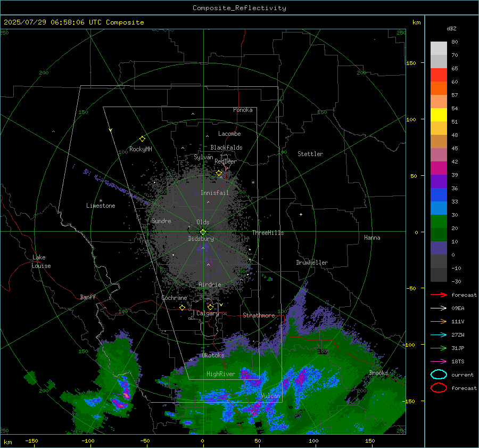Click the Sundre label
This screenshot has width=479, height=448.
pos(161,221)
